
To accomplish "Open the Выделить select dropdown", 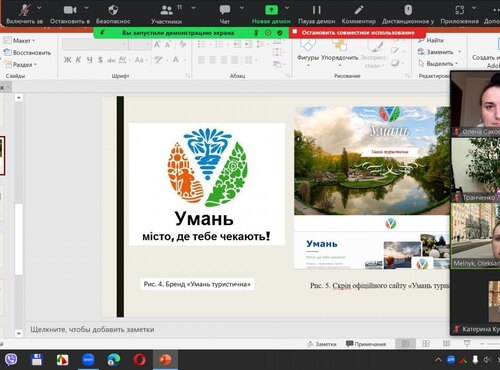I will pyautogui.click(x=438, y=63).
